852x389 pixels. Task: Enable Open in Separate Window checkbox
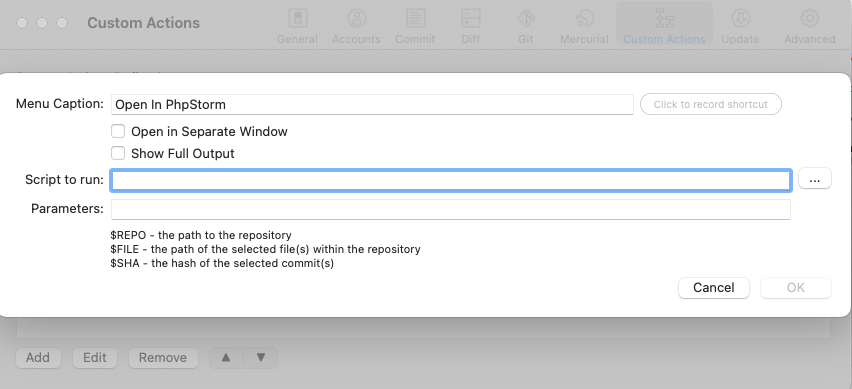coord(118,131)
